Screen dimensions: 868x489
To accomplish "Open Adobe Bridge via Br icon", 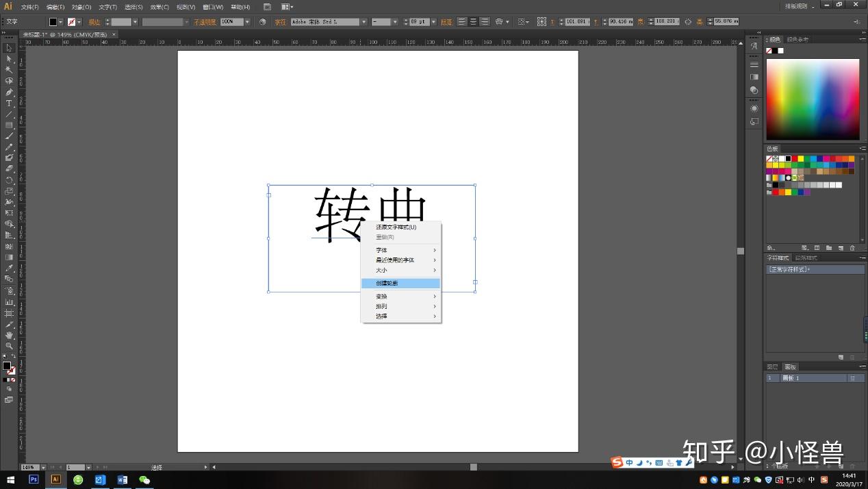I will tap(268, 7).
